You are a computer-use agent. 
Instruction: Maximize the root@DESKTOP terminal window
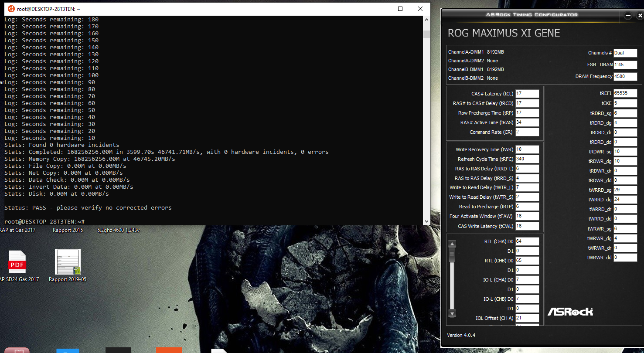400,9
